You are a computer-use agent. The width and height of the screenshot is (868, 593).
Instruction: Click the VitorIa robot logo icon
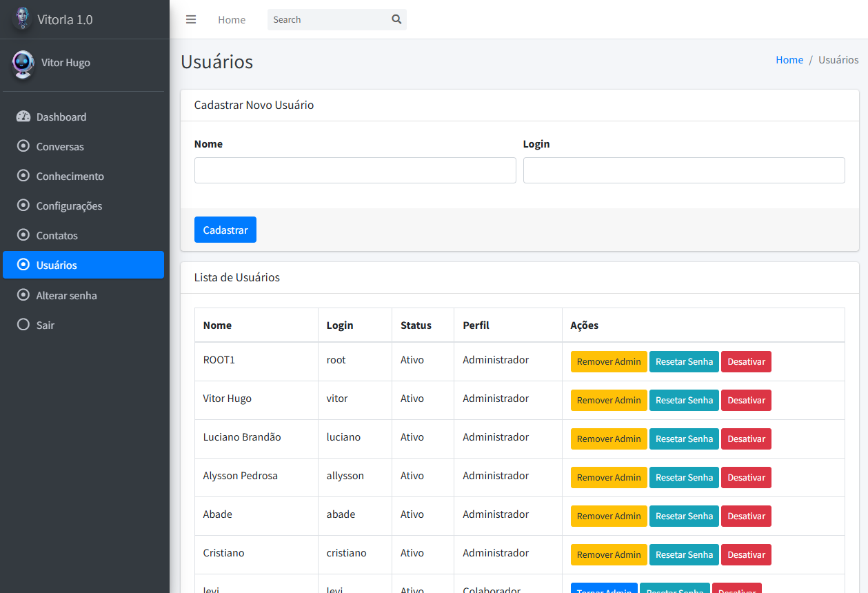pos(23,19)
